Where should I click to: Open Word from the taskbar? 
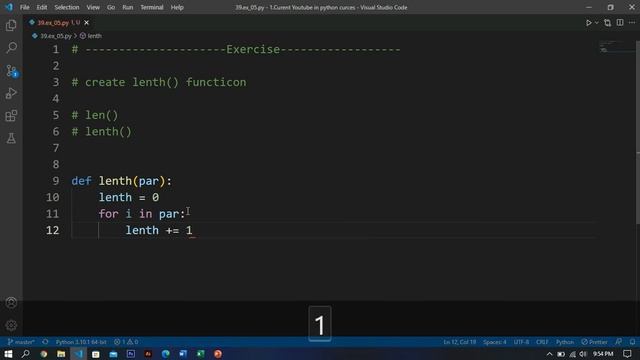(183, 354)
